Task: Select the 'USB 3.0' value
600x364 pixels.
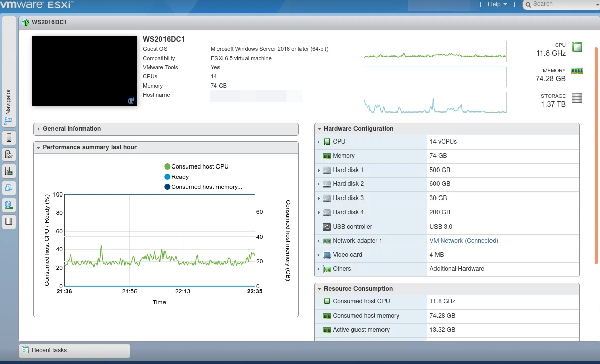Action: point(441,227)
